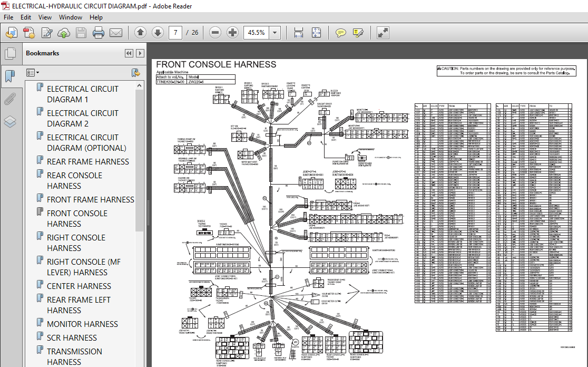Click the Read Mode expand icon

point(383,33)
